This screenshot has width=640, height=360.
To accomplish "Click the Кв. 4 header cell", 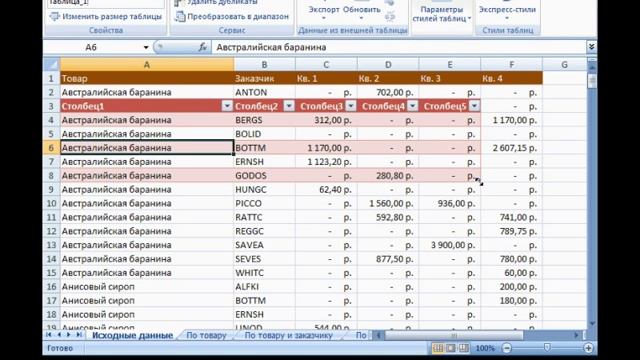I will click(x=512, y=78).
